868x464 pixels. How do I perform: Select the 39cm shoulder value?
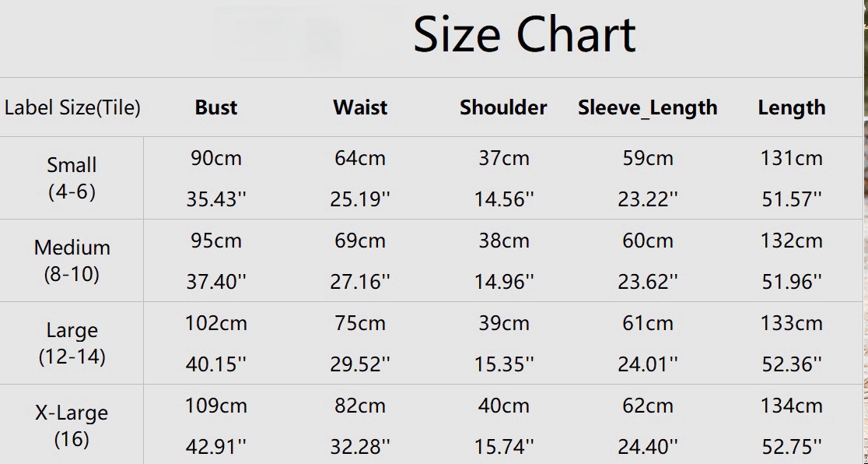point(504,323)
